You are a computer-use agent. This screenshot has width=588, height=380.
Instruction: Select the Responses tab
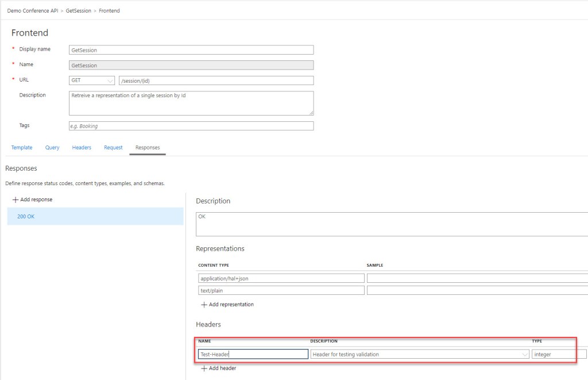[148, 148]
